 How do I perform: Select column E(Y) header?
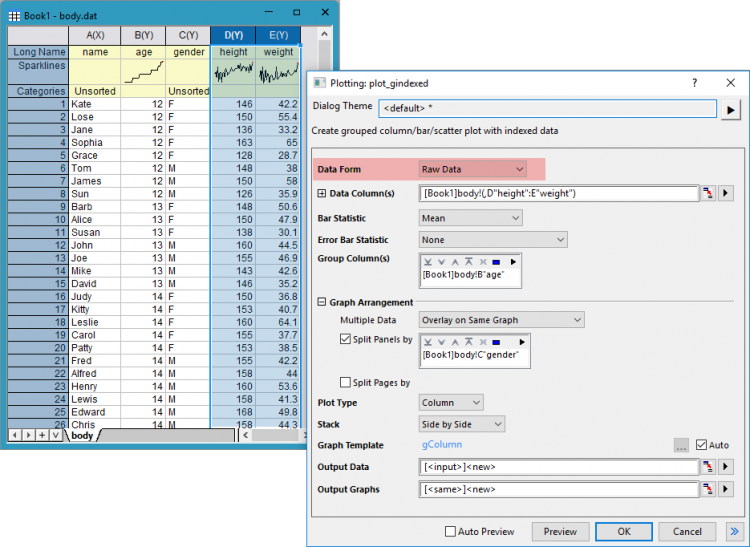point(278,35)
